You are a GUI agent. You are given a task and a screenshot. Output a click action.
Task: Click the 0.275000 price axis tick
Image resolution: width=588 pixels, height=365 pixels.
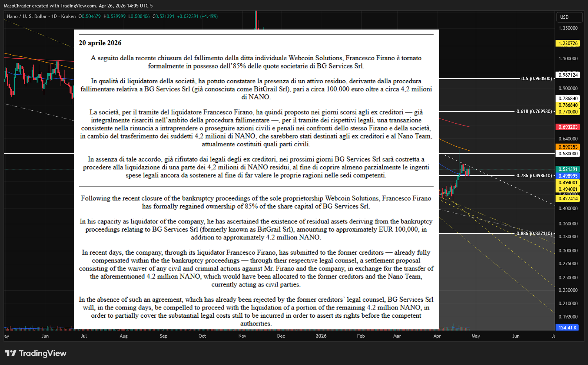[568, 264]
